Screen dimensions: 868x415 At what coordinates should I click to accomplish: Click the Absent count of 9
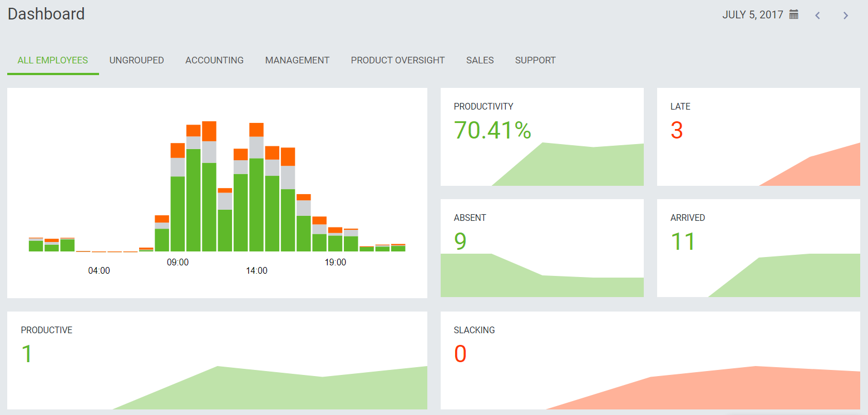[x=460, y=241]
